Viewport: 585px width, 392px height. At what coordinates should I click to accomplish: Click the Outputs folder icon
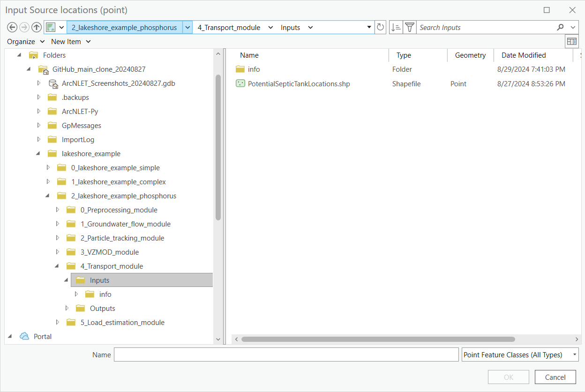(81, 308)
